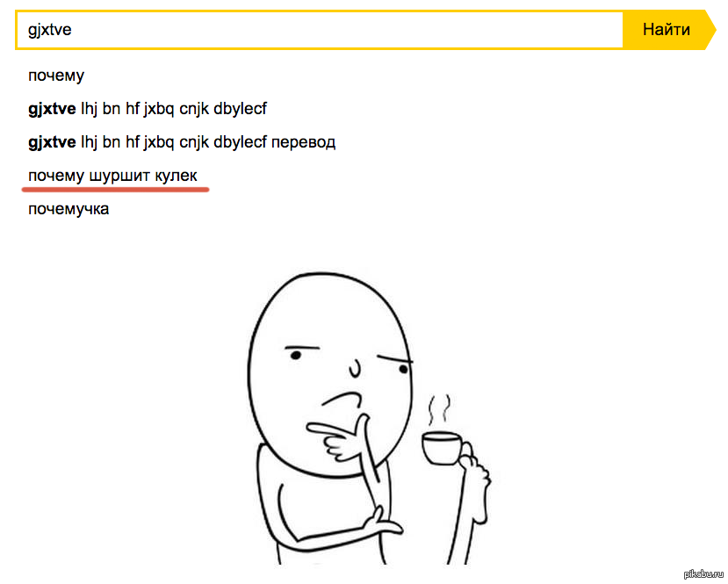Click the red underline beneath "почему шуршит кулек"

115,190
